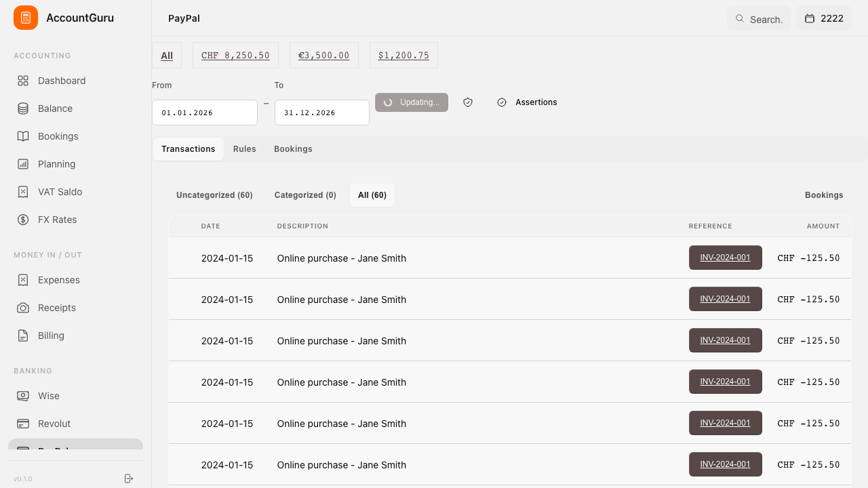Open the Revolut banking account
This screenshot has width=868, height=488.
(75, 424)
